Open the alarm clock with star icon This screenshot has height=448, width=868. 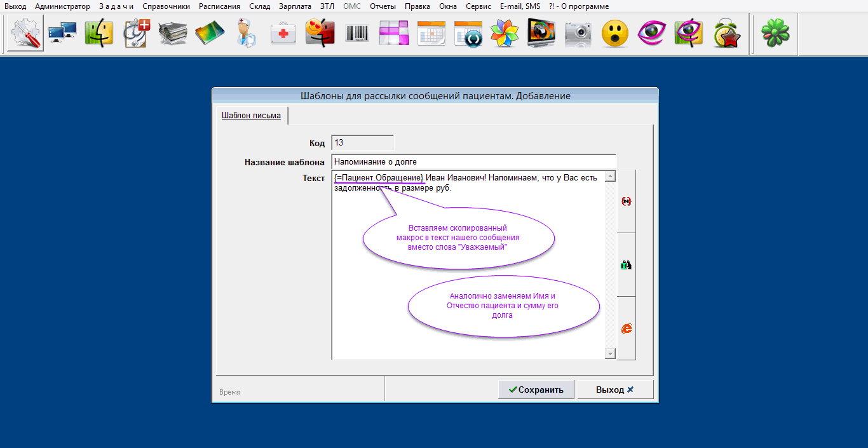click(727, 33)
